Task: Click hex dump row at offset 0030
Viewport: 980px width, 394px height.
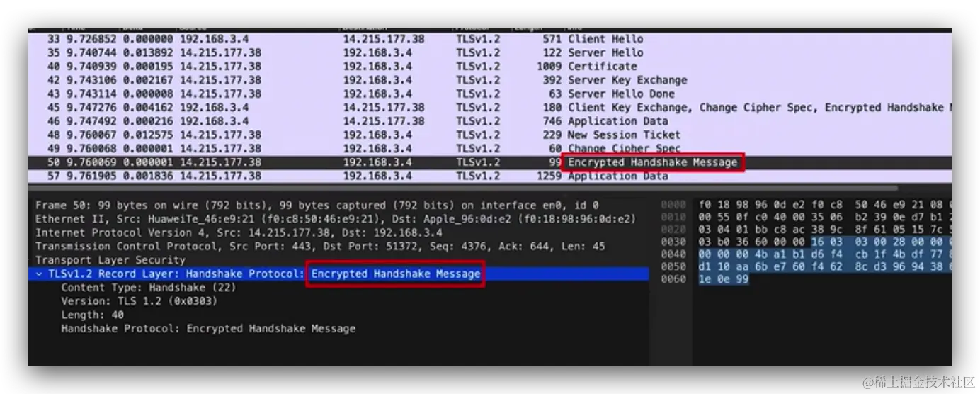Action: 806,242
